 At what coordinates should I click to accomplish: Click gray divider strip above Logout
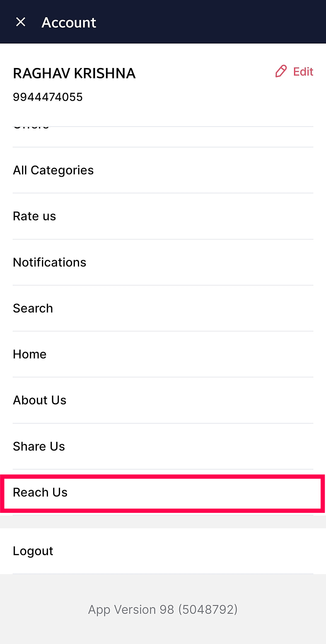pos(163,522)
